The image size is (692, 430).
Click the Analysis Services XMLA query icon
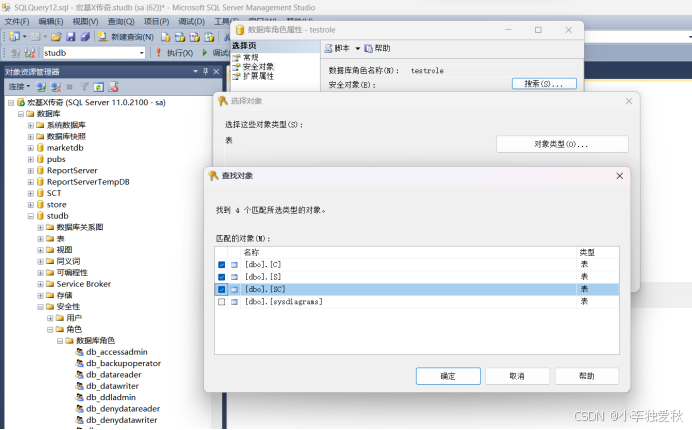[209, 37]
